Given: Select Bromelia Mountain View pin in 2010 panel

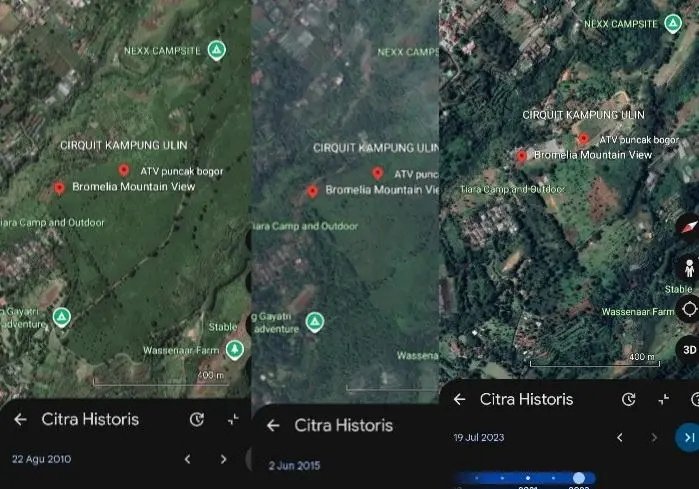Looking at the screenshot, I should tap(59, 188).
